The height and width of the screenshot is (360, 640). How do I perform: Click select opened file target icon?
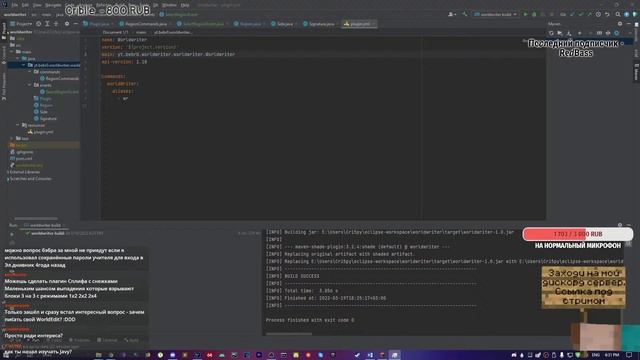(38, 24)
